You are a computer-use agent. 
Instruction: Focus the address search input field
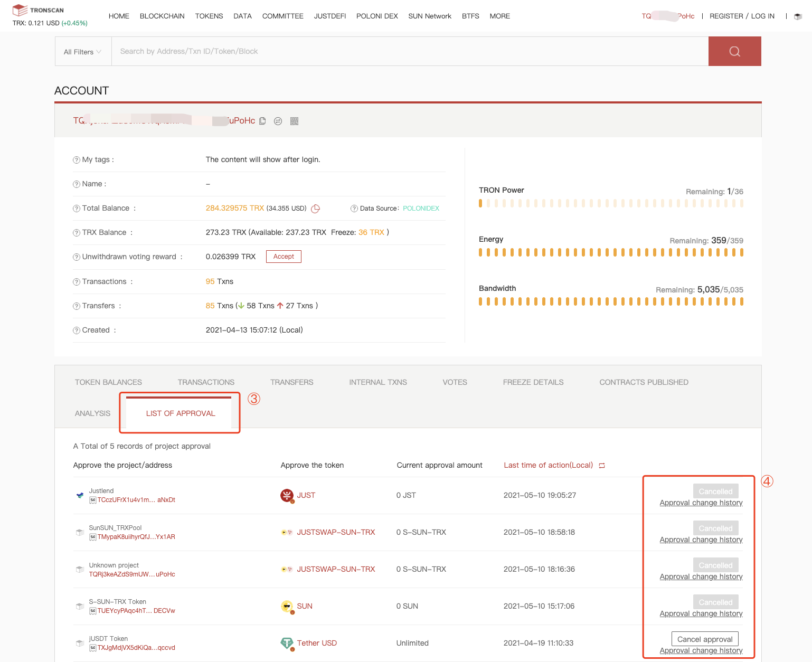[410, 52]
